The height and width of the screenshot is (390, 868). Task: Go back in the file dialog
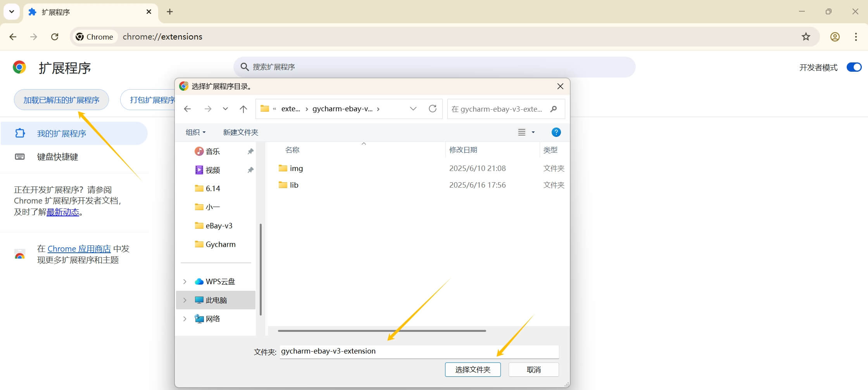click(188, 109)
